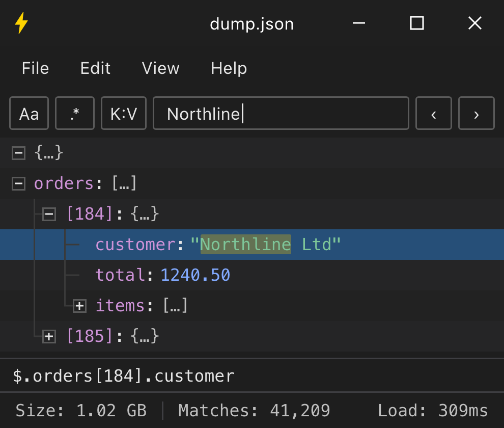Toggle K:V key-value search mode

(124, 113)
